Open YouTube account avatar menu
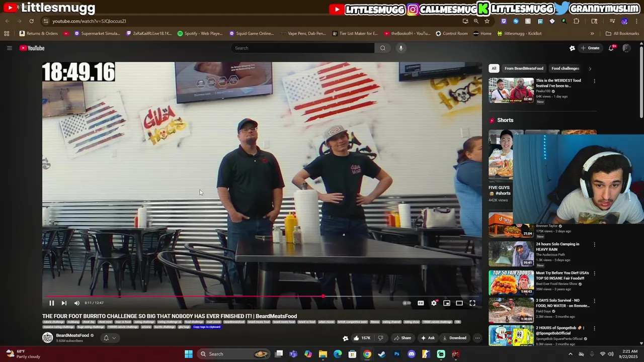This screenshot has height=362, width=644. coord(626,48)
